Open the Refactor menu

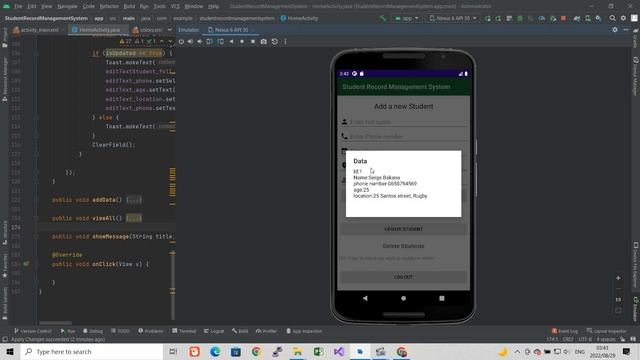tap(109, 6)
